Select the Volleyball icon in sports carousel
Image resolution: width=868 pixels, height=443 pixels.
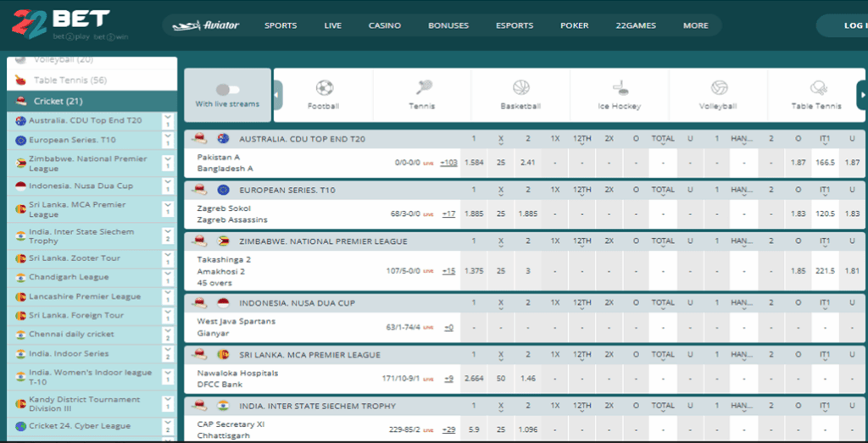(x=719, y=88)
